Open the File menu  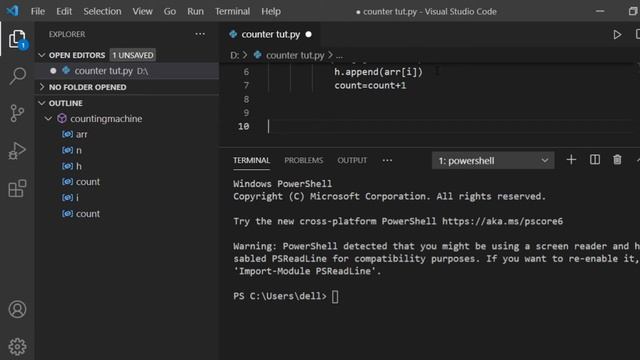[x=38, y=11]
